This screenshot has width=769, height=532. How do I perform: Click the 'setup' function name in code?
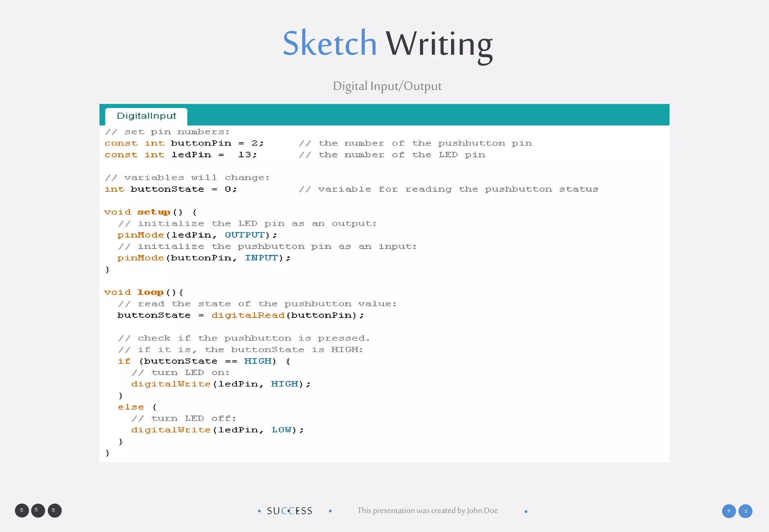point(154,212)
